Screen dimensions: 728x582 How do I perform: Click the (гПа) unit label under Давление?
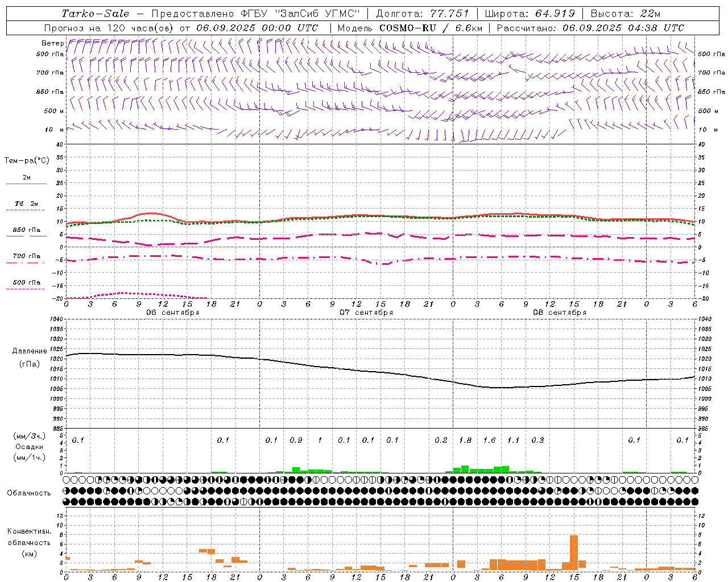[x=29, y=364]
